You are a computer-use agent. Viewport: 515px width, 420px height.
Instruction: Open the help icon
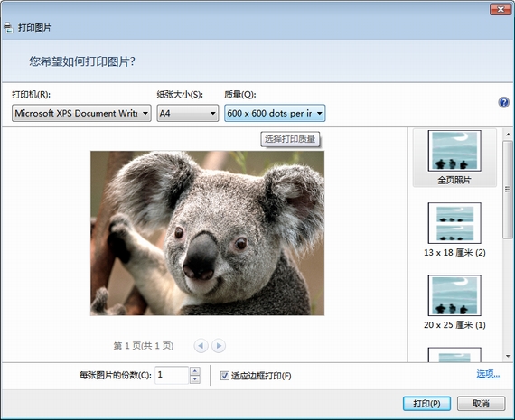[x=503, y=102]
